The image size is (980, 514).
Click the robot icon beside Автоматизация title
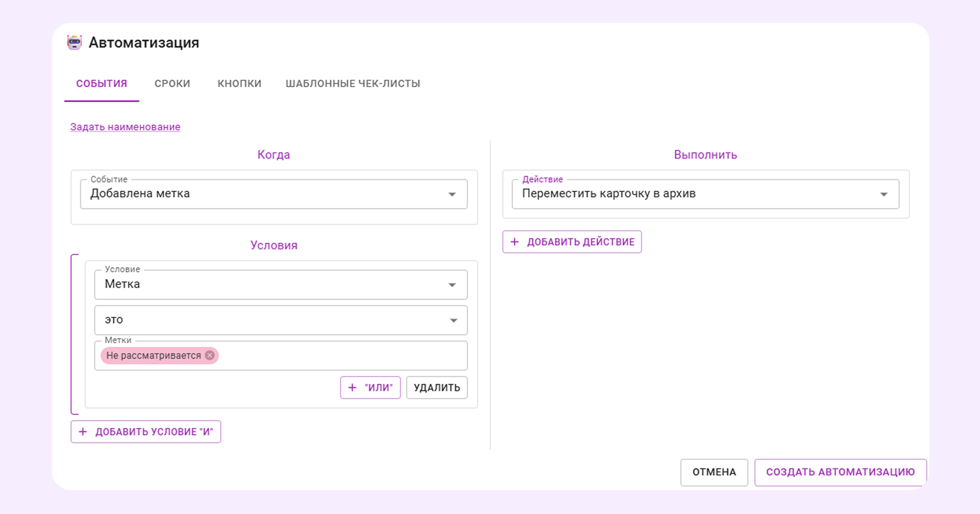pos(74,43)
